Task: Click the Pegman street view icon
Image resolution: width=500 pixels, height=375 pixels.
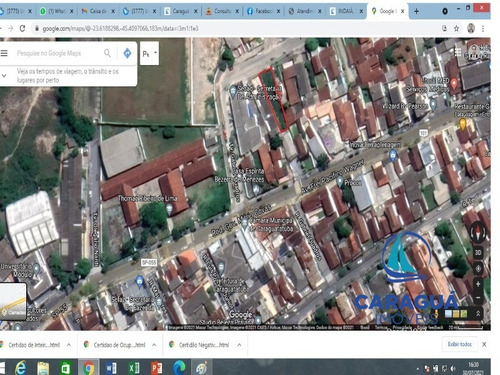Action: pos(436,314)
